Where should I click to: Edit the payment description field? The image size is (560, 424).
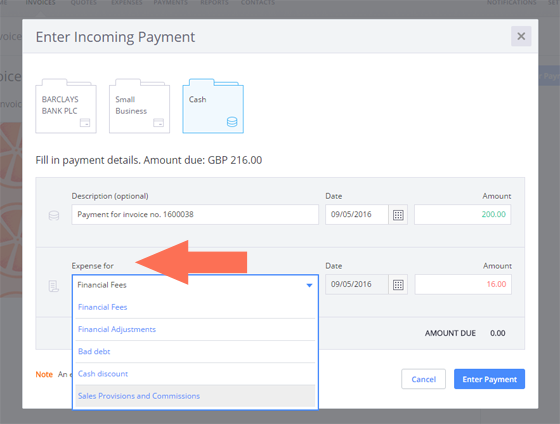tap(195, 214)
